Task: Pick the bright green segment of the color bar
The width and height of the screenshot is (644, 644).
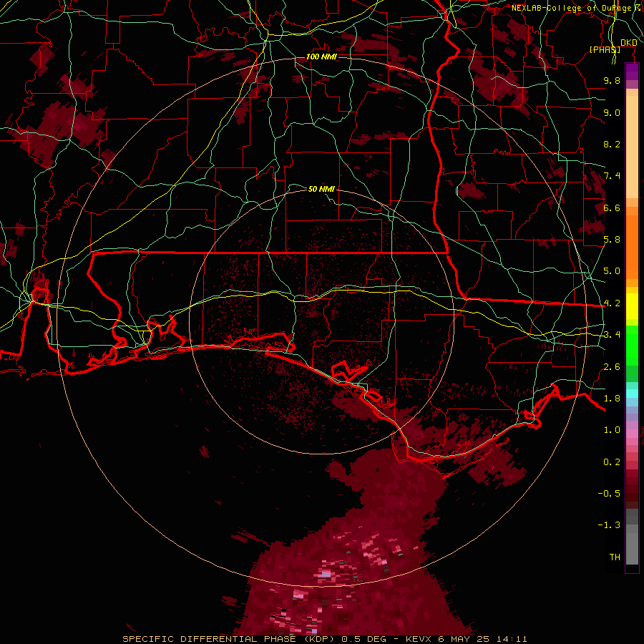Action: (632, 346)
